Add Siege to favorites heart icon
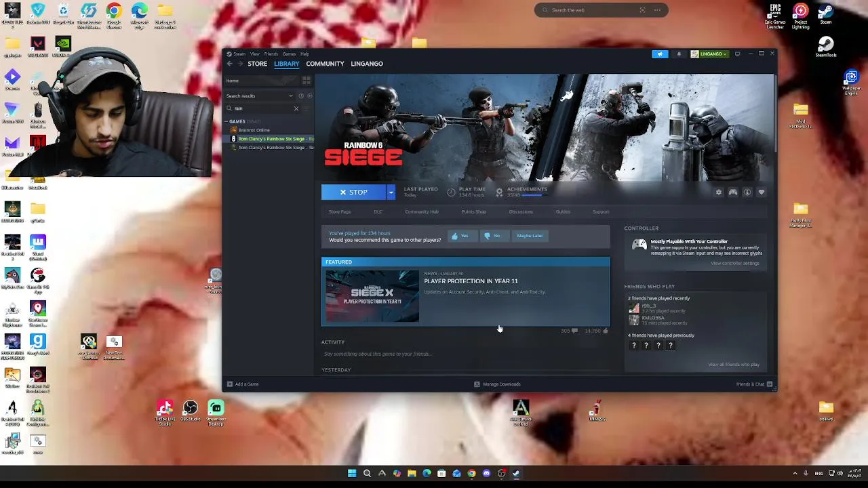 coord(762,192)
